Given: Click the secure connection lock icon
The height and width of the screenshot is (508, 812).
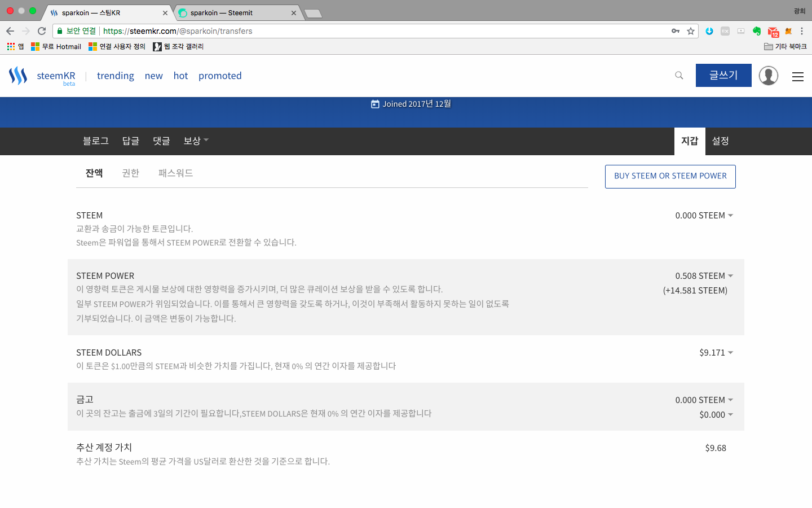Looking at the screenshot, I should pyautogui.click(x=60, y=31).
